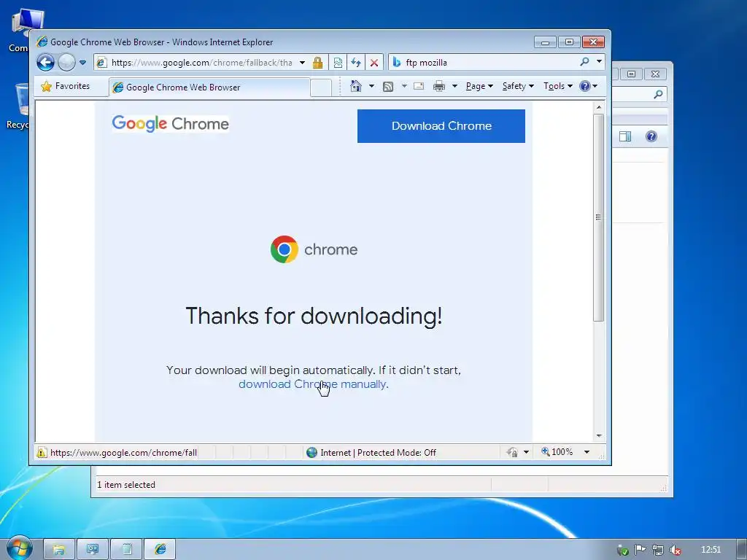
Task: Click the Back navigation arrow in Internet Explorer
Action: tap(46, 63)
